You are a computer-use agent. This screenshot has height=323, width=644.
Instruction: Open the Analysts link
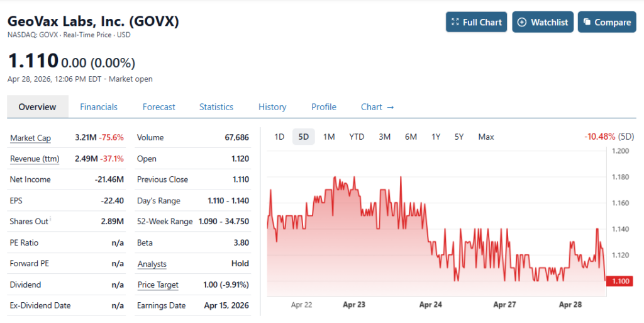click(152, 264)
